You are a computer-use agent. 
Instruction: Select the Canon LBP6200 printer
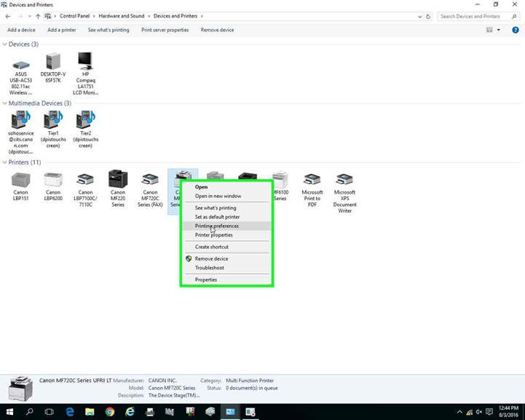point(53,186)
